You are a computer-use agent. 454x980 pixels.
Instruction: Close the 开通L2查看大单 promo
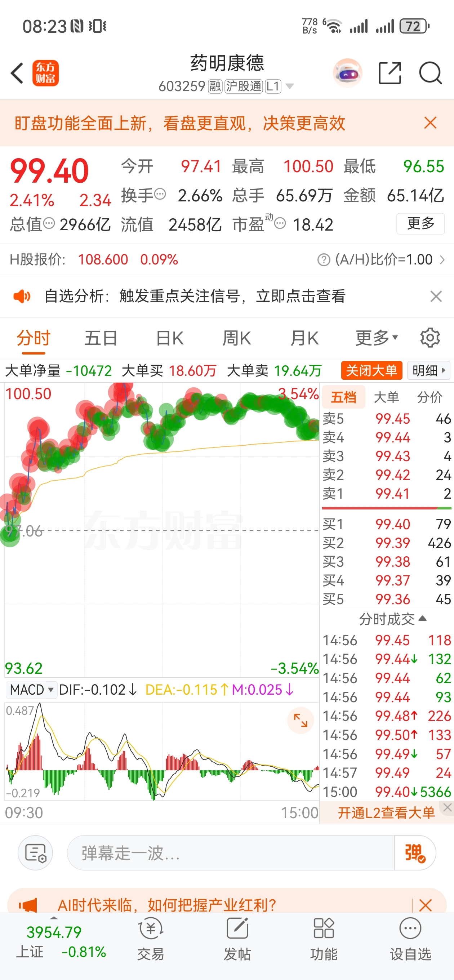point(447,807)
